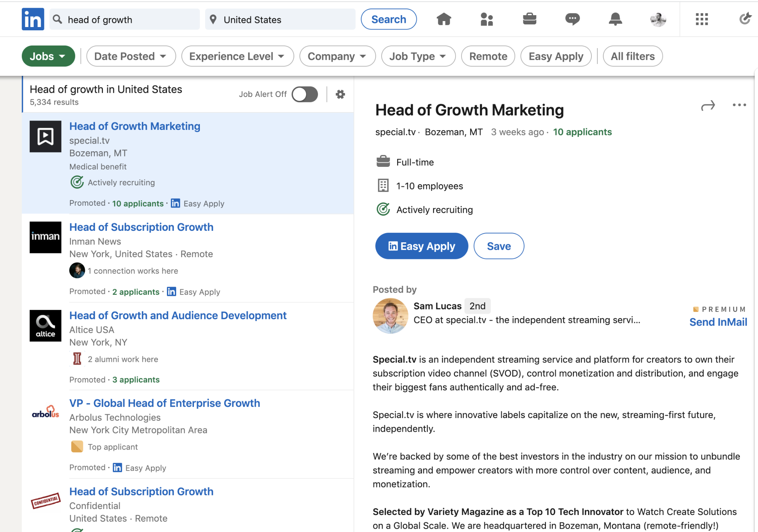Screen dimensions: 758x532
Task: Toggle the Remote filter
Action: 488,56
